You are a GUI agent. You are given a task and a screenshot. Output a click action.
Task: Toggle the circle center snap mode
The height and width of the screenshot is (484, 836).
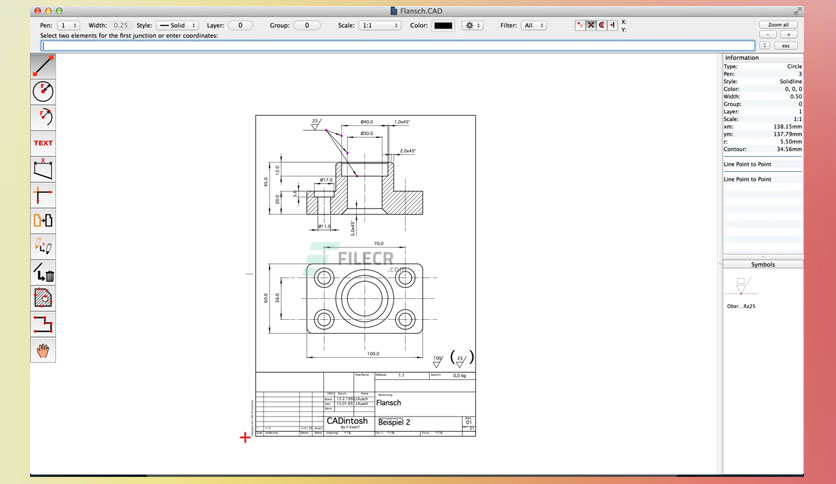coord(601,25)
